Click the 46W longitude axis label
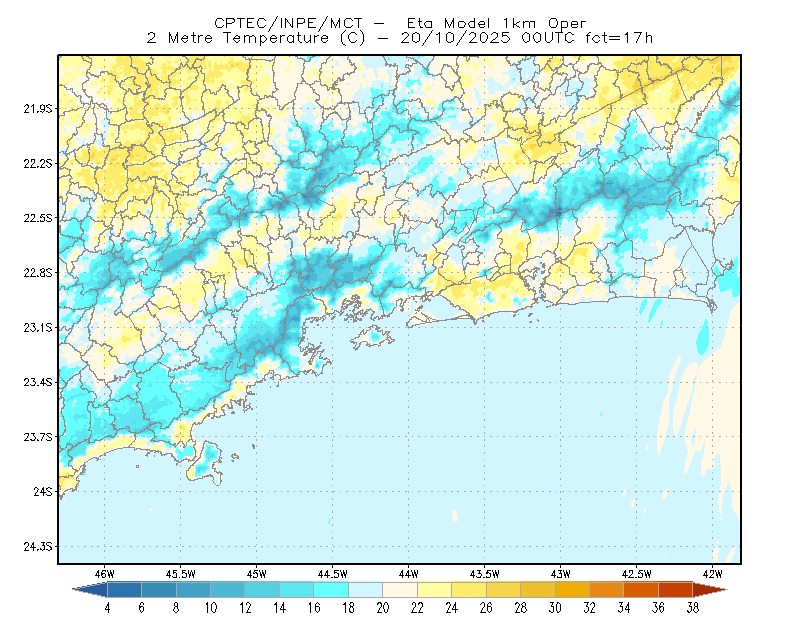Viewport: 800px width, 618px height. [105, 574]
